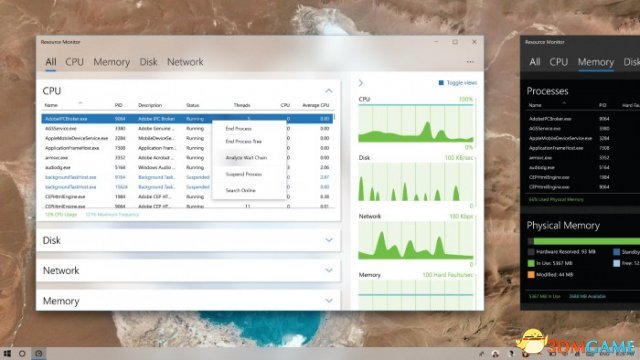Select End Process from context menu
This screenshot has width=640, height=360.
click(238, 129)
